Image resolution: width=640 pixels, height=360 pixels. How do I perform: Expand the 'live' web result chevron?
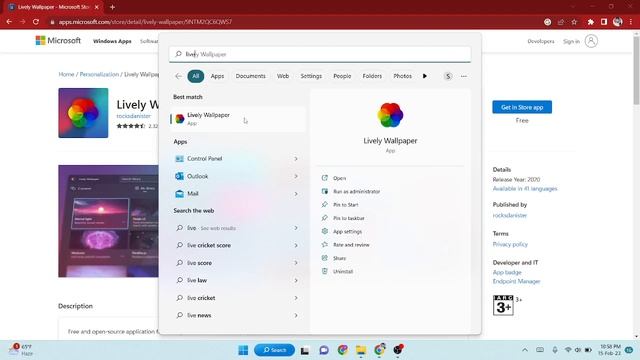coord(296,228)
